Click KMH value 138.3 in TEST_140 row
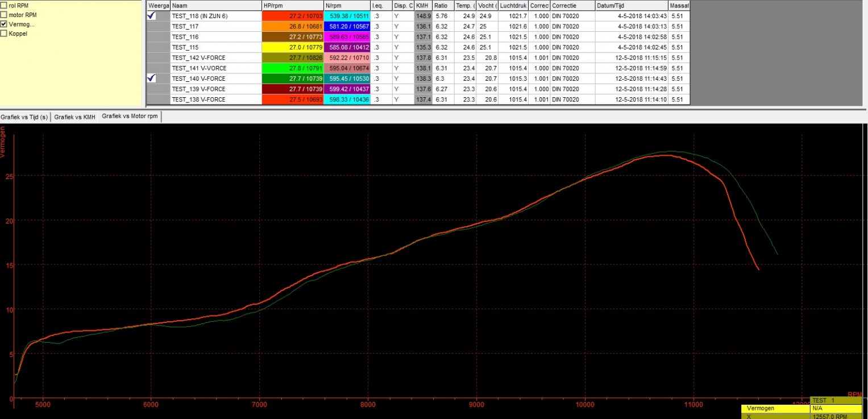Screen dimensions: 868x419 click(x=423, y=78)
